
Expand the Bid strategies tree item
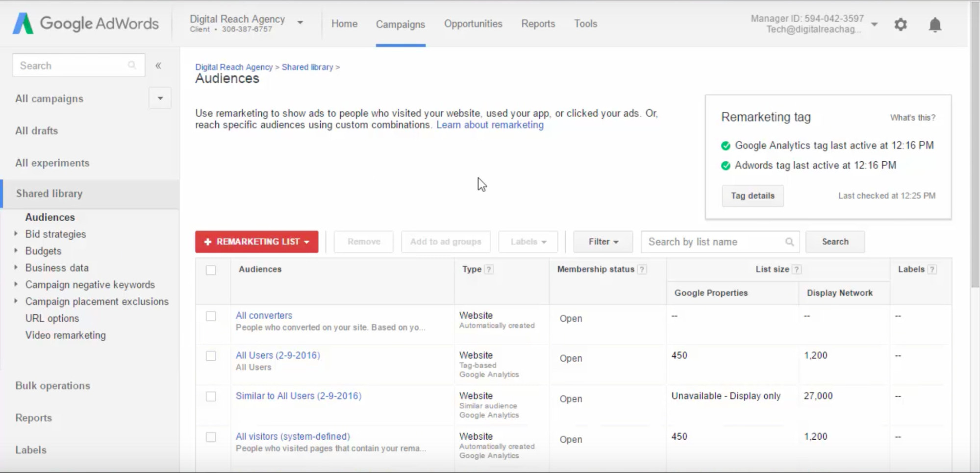click(16, 234)
